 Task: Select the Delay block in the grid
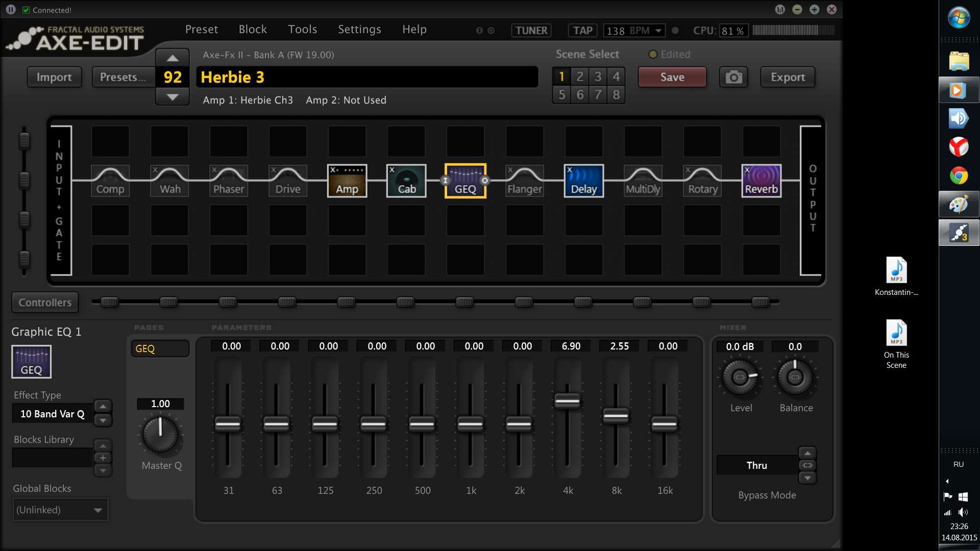click(584, 181)
